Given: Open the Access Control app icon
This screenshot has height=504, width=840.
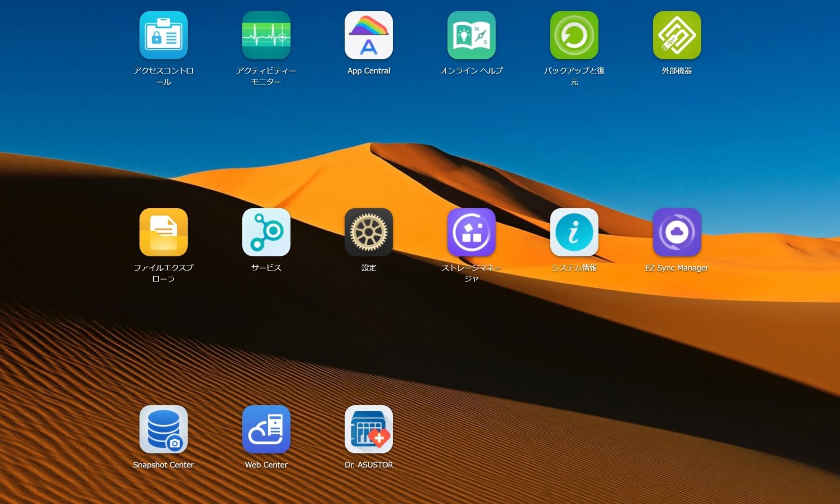Looking at the screenshot, I should pyautogui.click(x=163, y=35).
